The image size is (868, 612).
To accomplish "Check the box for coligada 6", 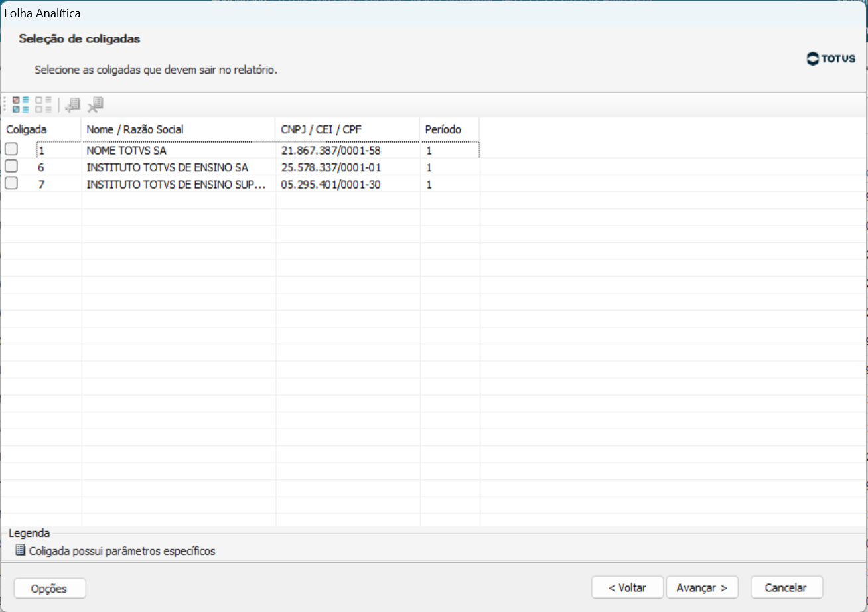I will click(x=11, y=166).
